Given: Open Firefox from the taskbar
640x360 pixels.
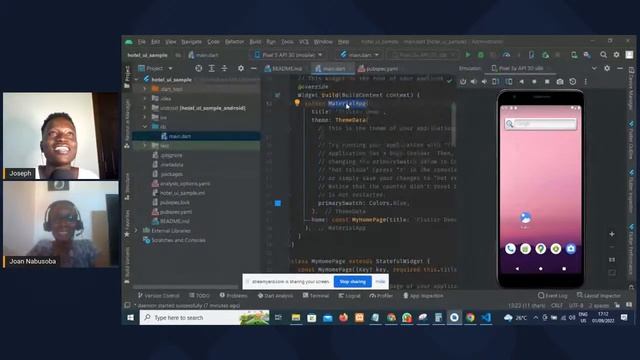Looking at the screenshot, I should (x=343, y=318).
